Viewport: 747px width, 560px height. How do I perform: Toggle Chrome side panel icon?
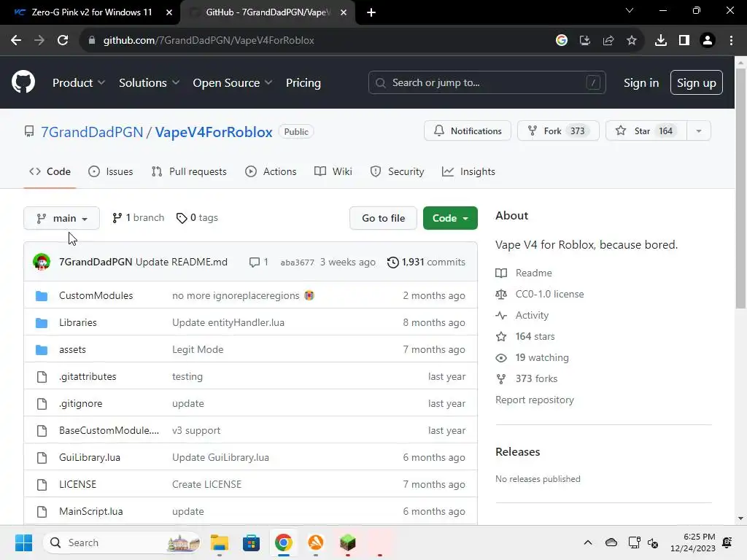pyautogui.click(x=684, y=41)
